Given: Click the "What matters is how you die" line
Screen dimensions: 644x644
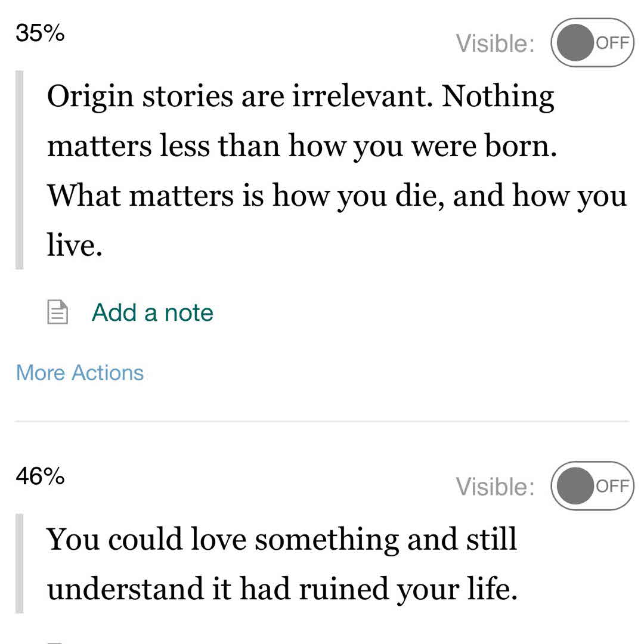Looking at the screenshot, I should (337, 196).
